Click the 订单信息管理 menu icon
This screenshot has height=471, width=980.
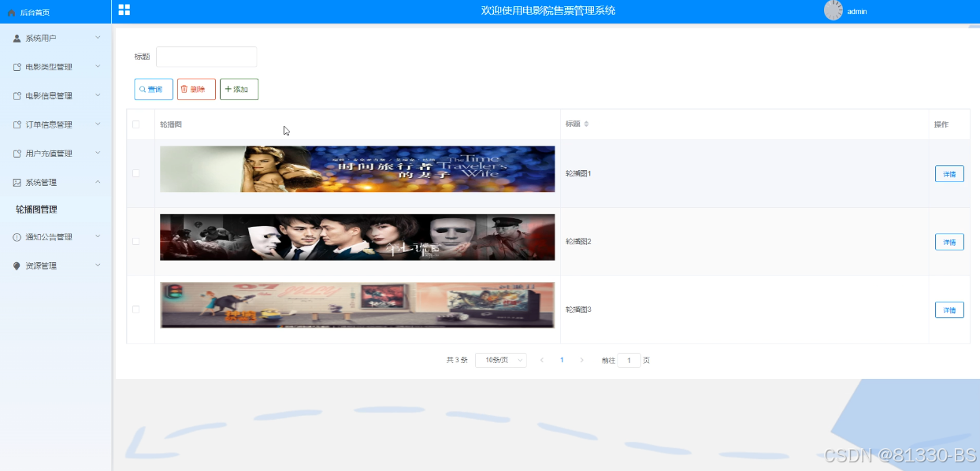(17, 124)
